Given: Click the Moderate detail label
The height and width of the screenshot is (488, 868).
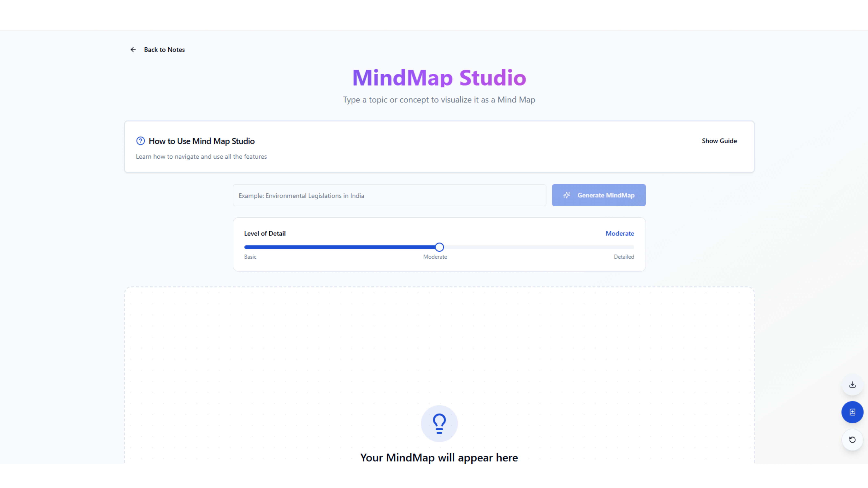Looking at the screenshot, I should (620, 233).
